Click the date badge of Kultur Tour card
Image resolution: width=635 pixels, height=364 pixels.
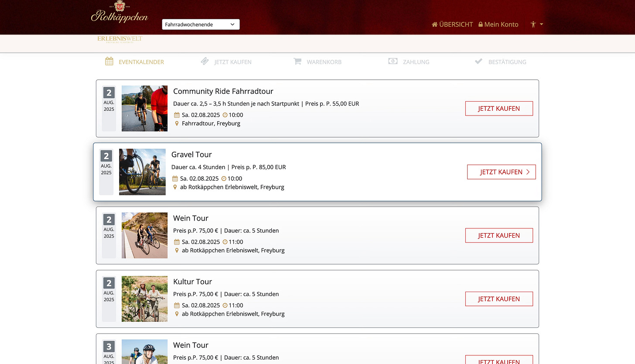pos(109,299)
